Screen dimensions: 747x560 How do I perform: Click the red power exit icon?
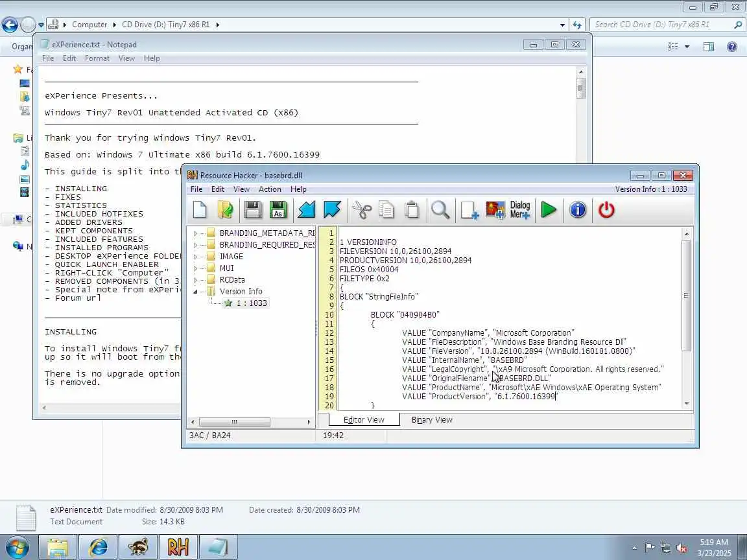pyautogui.click(x=606, y=210)
